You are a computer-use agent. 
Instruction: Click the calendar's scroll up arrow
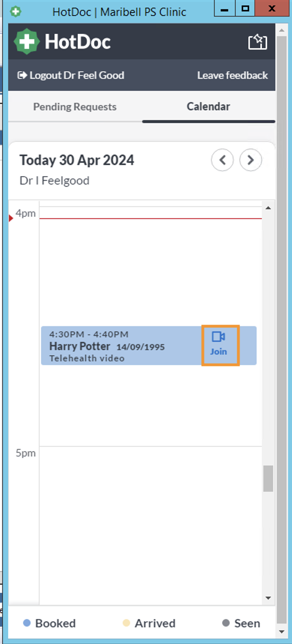(x=268, y=208)
